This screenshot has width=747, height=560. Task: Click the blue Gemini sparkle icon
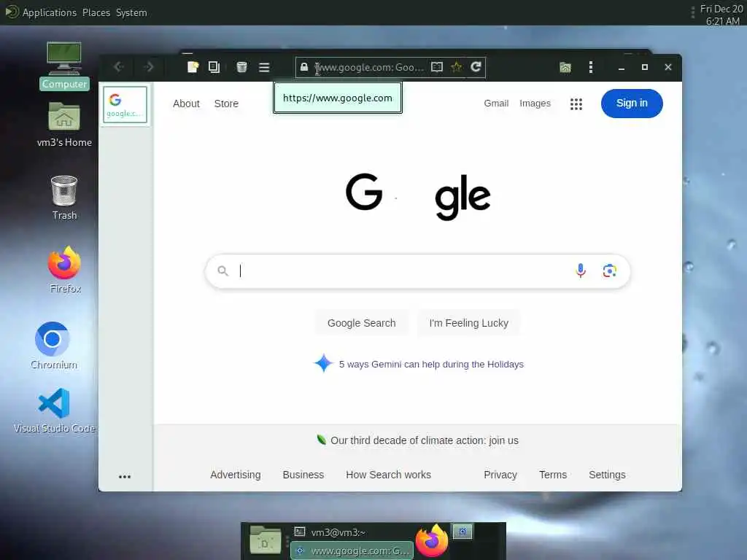[323, 363]
